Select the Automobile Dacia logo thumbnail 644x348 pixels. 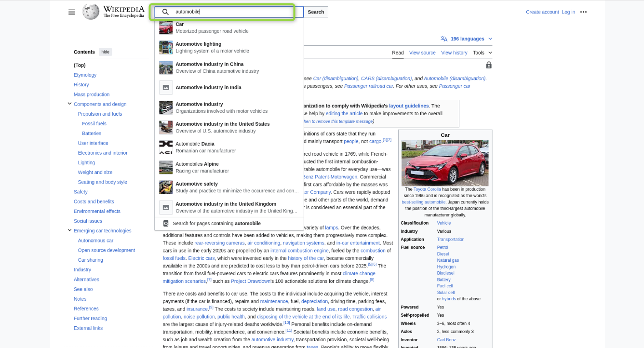[166, 147]
